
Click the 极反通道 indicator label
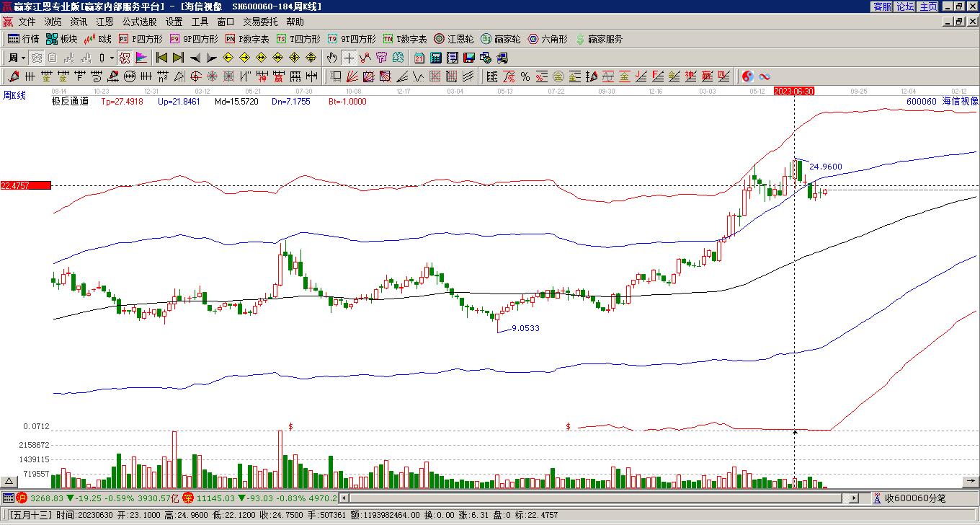coord(70,102)
